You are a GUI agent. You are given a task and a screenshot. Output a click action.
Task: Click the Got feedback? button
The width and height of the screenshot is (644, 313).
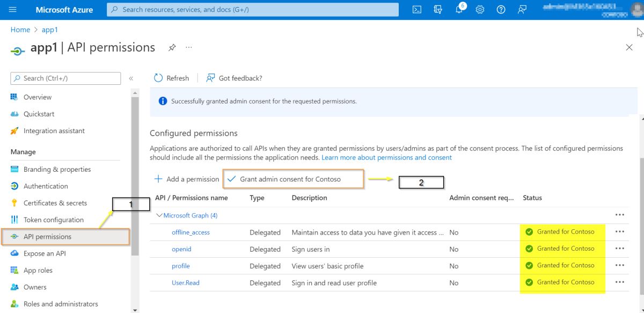pyautogui.click(x=235, y=78)
